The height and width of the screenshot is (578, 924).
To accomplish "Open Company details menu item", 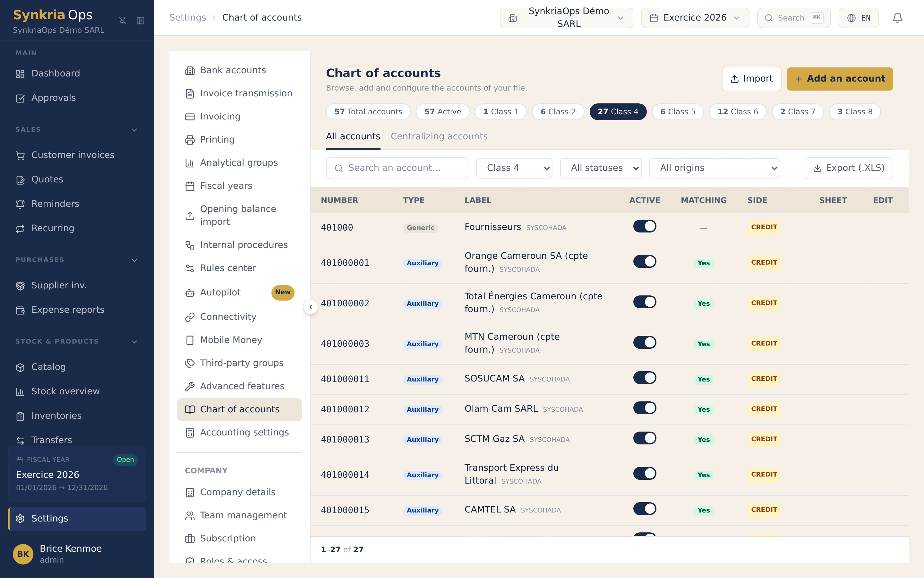I will coord(239,492).
